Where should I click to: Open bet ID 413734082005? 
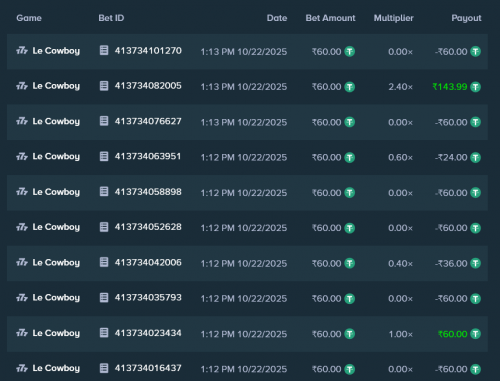pyautogui.click(x=148, y=86)
